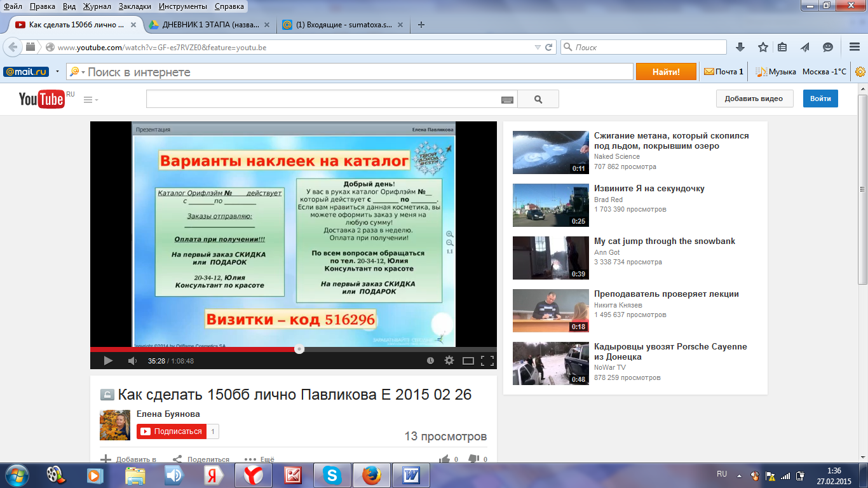Click the orange Найти! button

666,72
